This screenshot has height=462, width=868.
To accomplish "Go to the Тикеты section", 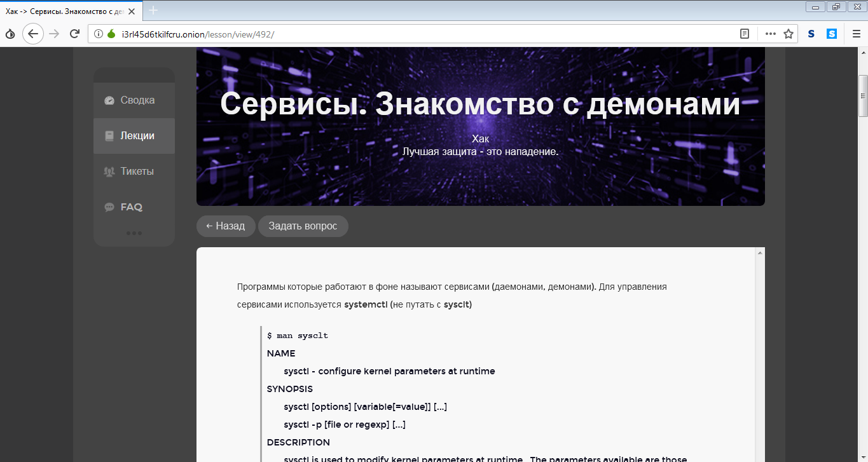I will [x=134, y=172].
